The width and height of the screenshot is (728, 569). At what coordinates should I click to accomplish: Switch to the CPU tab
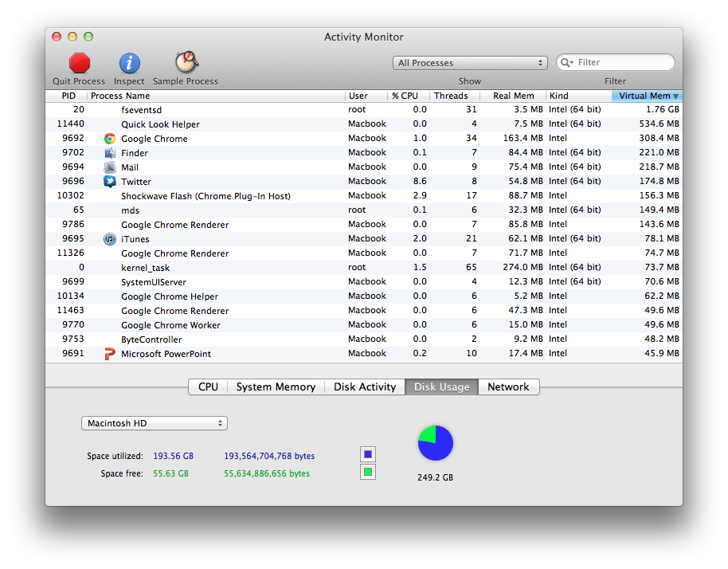point(208,387)
